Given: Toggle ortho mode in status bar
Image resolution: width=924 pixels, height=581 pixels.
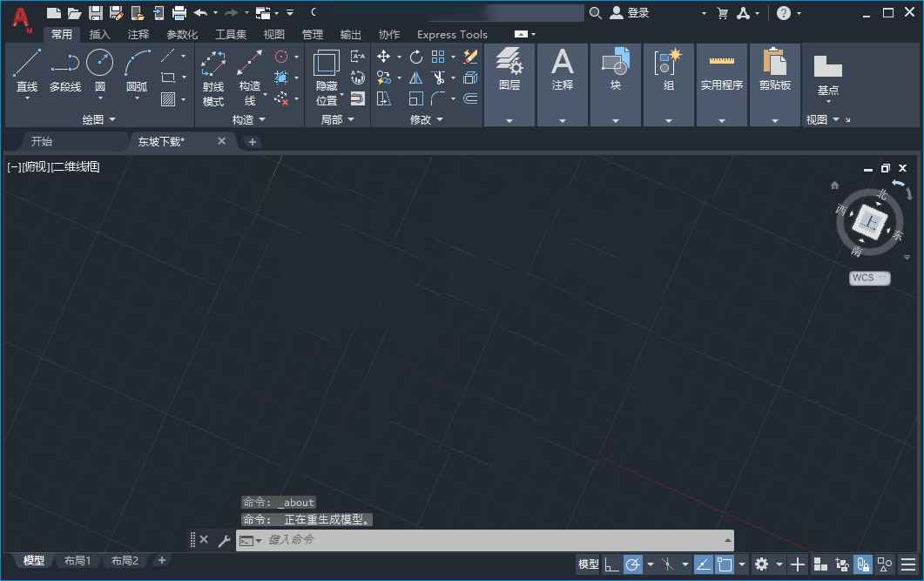Looking at the screenshot, I should 611,564.
